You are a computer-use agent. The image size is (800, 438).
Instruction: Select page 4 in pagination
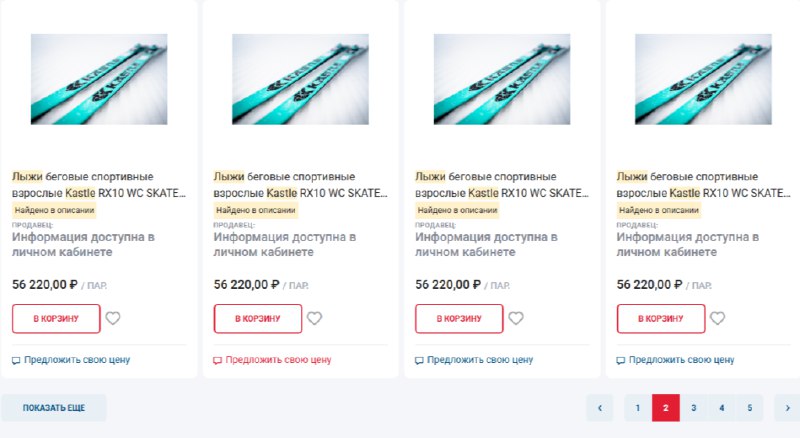click(x=721, y=407)
